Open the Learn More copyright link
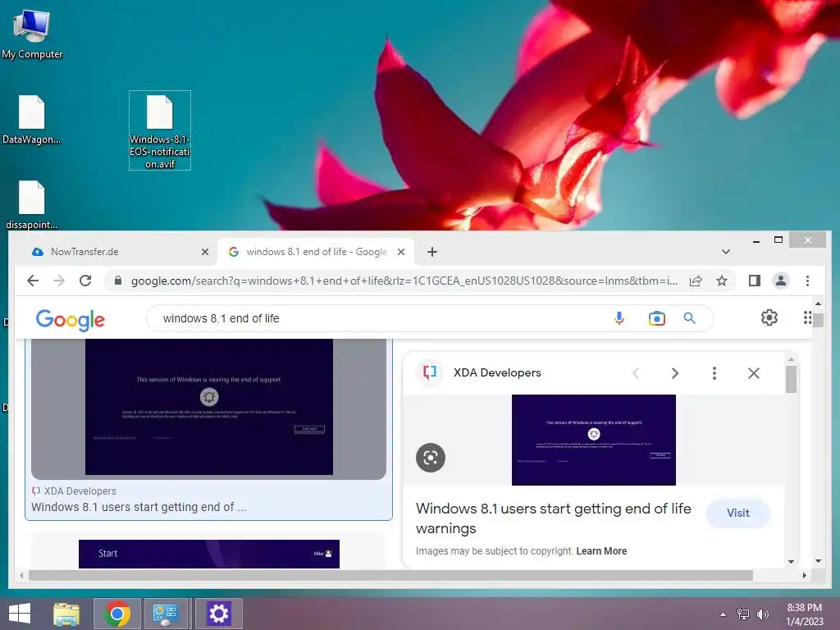Screen dimensions: 840x630 tap(601, 550)
